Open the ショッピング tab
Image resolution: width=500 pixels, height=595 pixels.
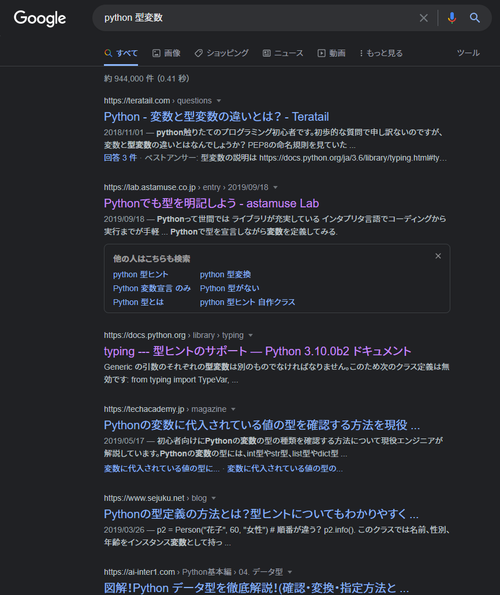222,53
